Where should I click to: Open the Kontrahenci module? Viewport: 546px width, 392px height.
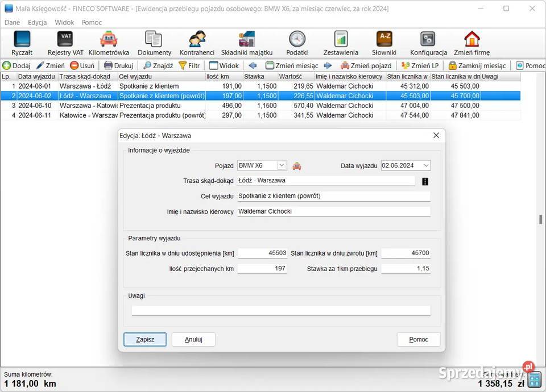[x=197, y=43]
